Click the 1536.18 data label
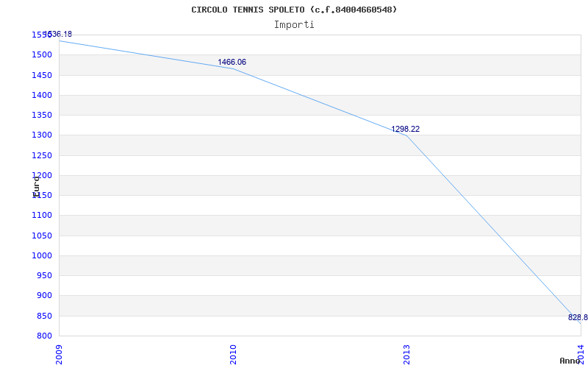The image size is (588, 368). click(x=57, y=35)
